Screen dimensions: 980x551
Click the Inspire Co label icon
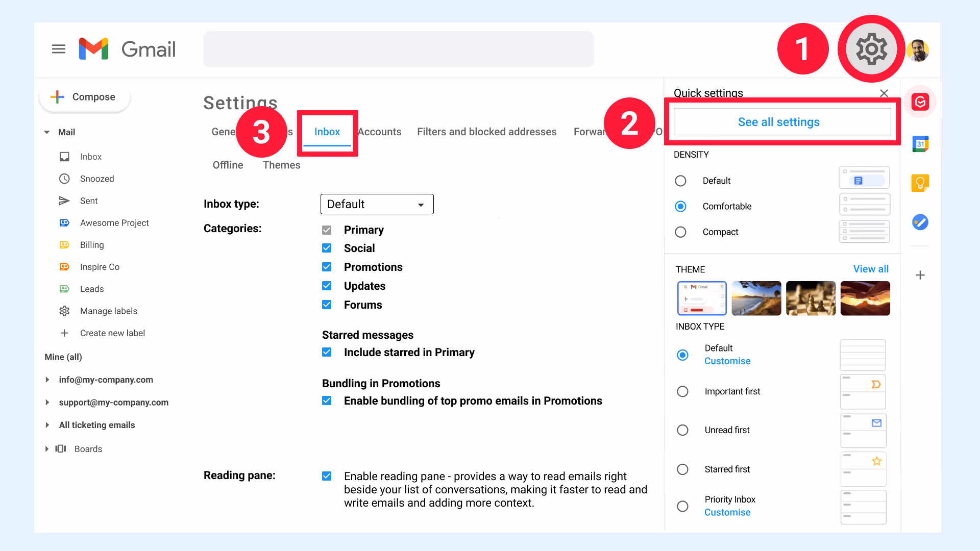click(x=64, y=267)
